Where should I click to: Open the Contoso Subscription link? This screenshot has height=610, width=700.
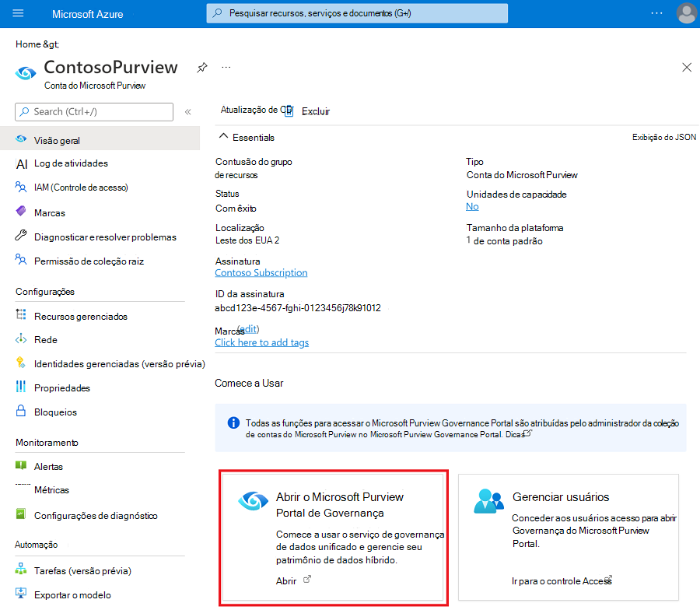pyautogui.click(x=261, y=272)
